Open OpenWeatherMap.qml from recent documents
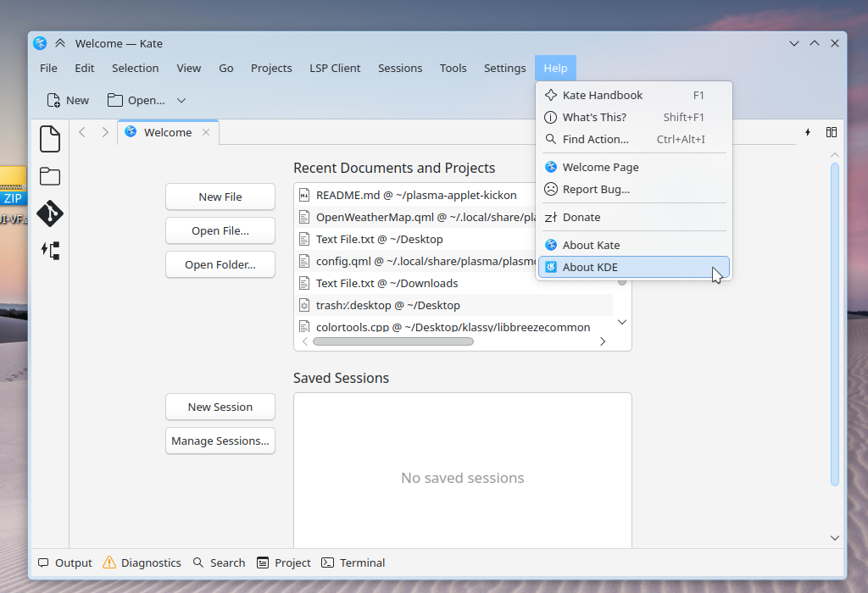 [415, 218]
